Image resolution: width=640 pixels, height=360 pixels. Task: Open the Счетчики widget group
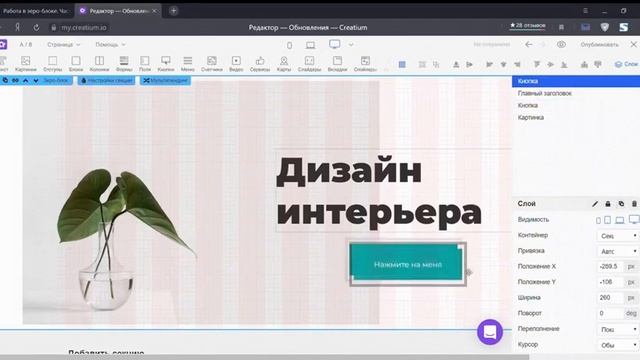212,64
